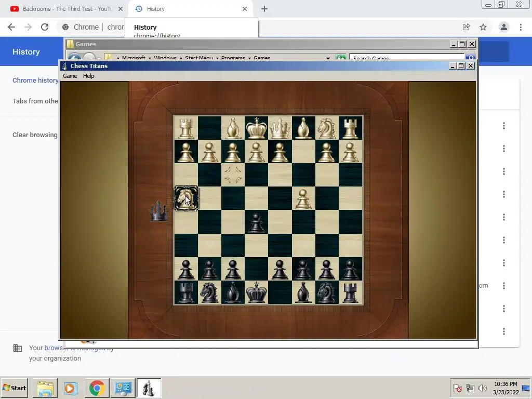The image size is (532, 399).
Task: Open the Windows Start menu
Action: pos(15,388)
